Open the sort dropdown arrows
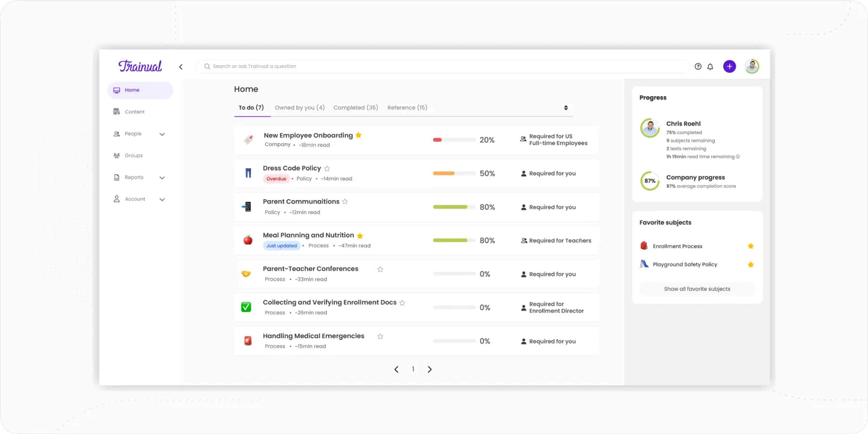 [x=566, y=108]
